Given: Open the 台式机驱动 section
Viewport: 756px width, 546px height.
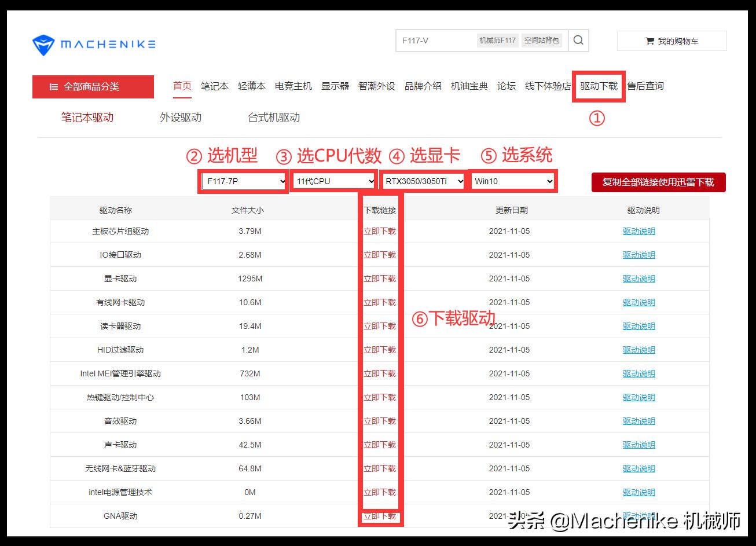Looking at the screenshot, I should tap(272, 117).
